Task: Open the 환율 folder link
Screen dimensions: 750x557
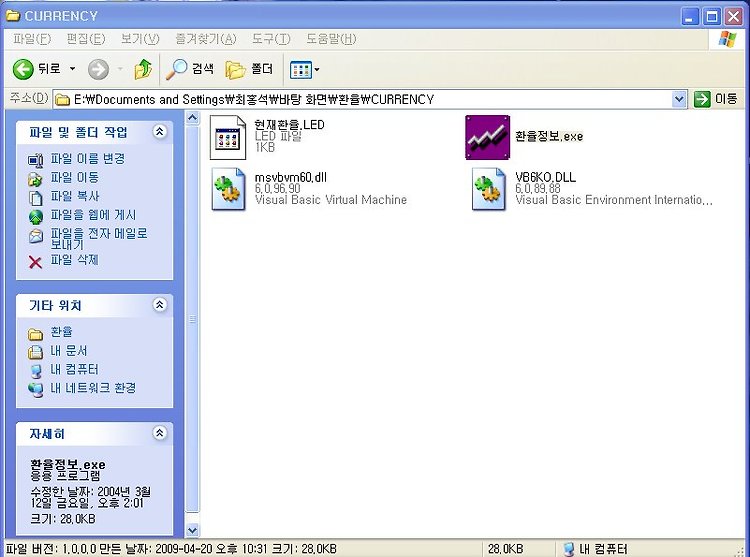Action: (62, 331)
